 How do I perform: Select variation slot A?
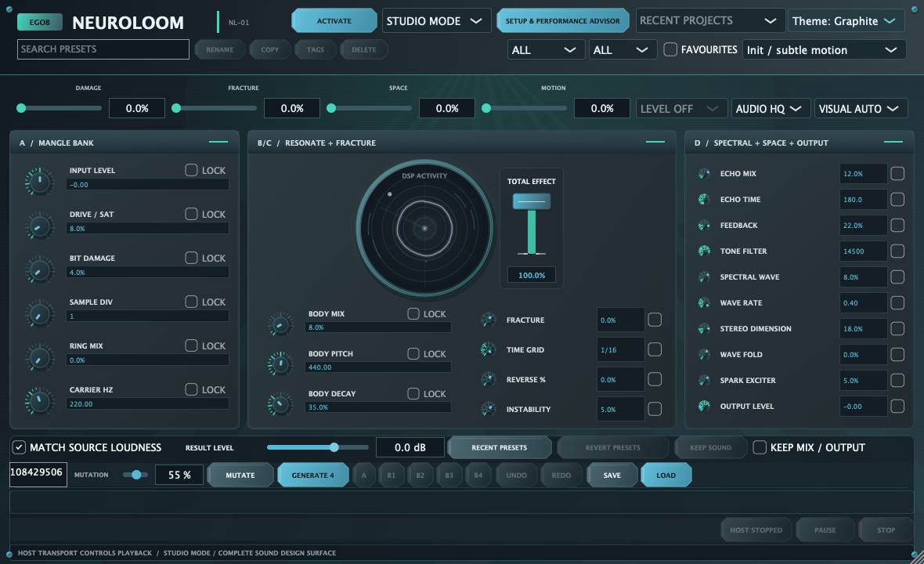click(x=364, y=475)
